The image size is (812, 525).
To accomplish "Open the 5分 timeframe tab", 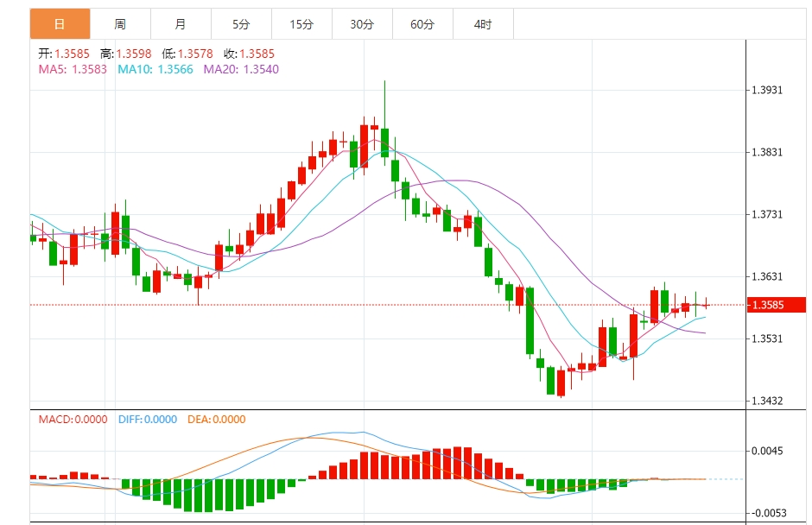I will [x=241, y=24].
